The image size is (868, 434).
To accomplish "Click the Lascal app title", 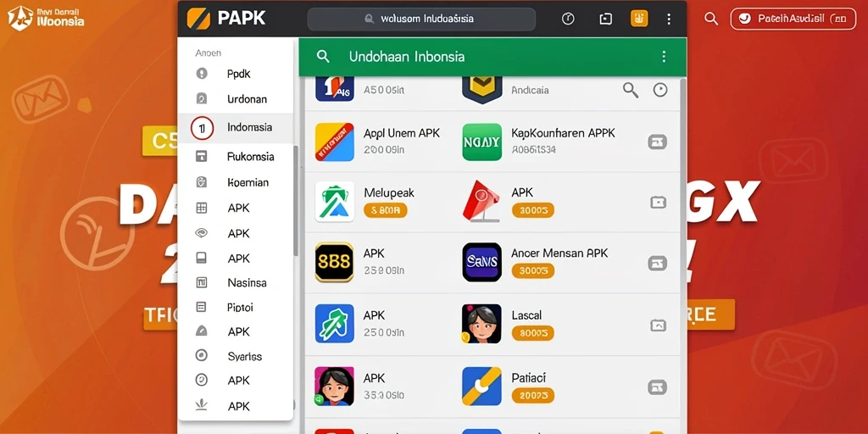I will [x=526, y=315].
